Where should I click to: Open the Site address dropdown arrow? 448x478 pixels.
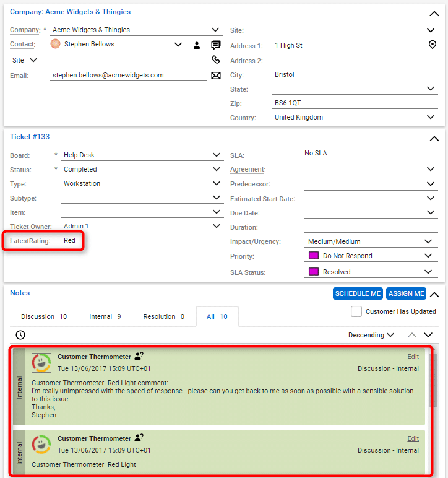pyautogui.click(x=431, y=30)
